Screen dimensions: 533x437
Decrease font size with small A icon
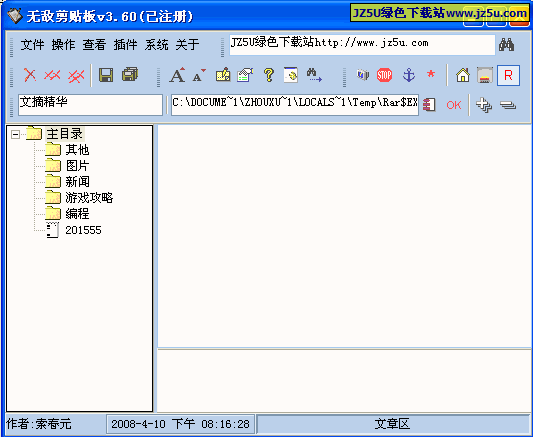coord(199,75)
